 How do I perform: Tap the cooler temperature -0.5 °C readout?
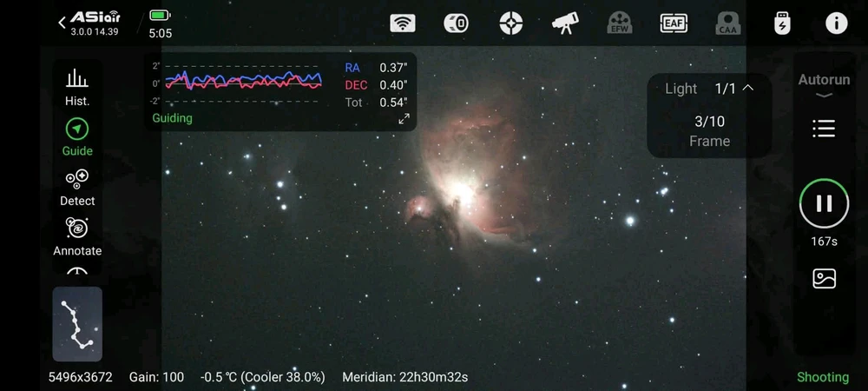[x=262, y=377]
